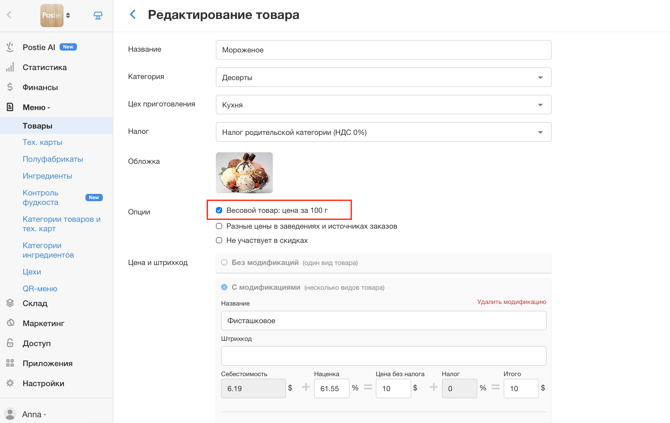This screenshot has height=423, width=670.
Task: Uncheck Весовой товар: цена за 100 г
Action: click(219, 210)
